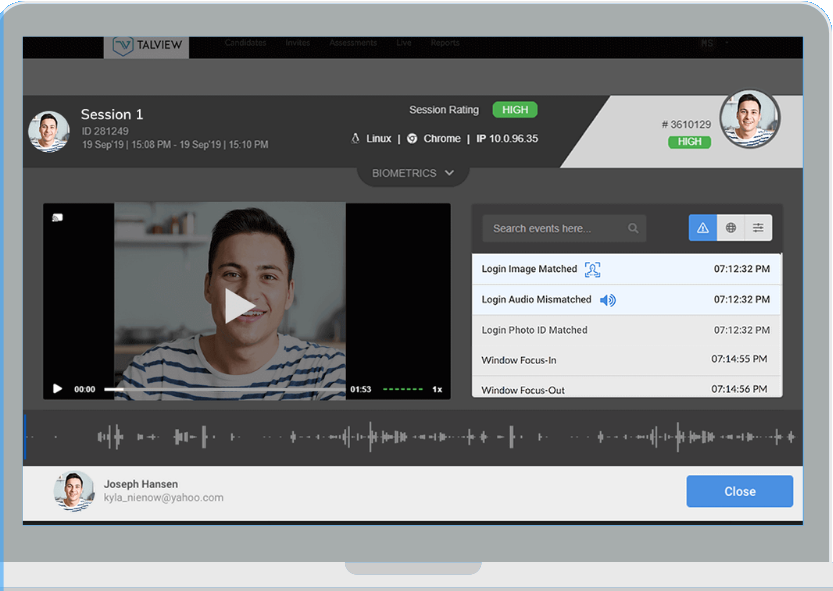Click the face-match icon beside Login Image Matched
Image resolution: width=833 pixels, height=591 pixels.
593,270
